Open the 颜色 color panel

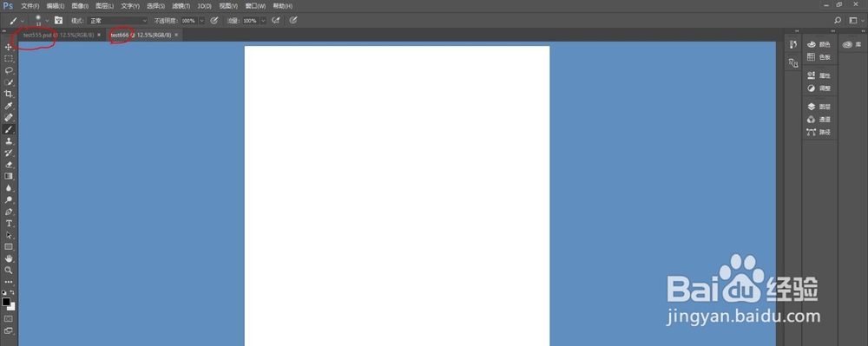point(819,44)
